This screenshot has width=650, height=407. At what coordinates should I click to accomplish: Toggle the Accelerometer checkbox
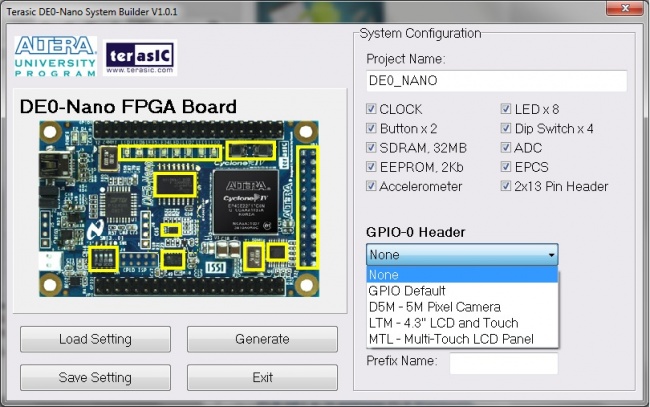(371, 186)
